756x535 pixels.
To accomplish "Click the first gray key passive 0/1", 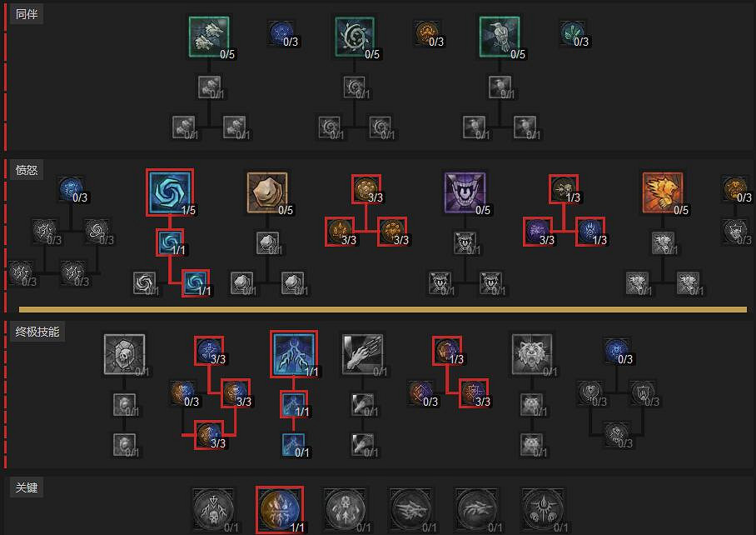I will click(214, 509).
